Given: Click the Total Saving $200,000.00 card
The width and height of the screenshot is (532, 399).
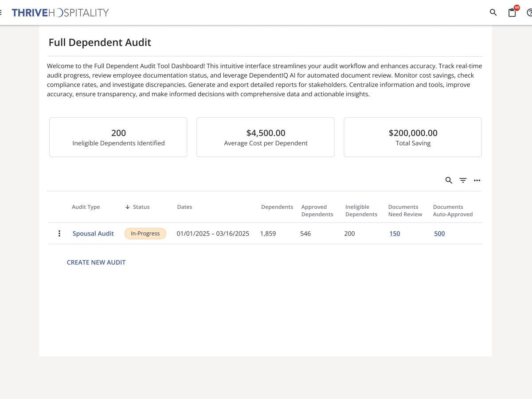Looking at the screenshot, I should pos(412,137).
